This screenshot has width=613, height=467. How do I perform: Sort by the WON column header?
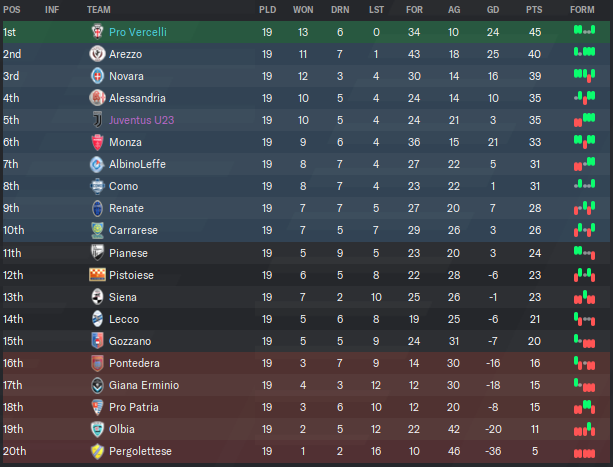pos(303,10)
